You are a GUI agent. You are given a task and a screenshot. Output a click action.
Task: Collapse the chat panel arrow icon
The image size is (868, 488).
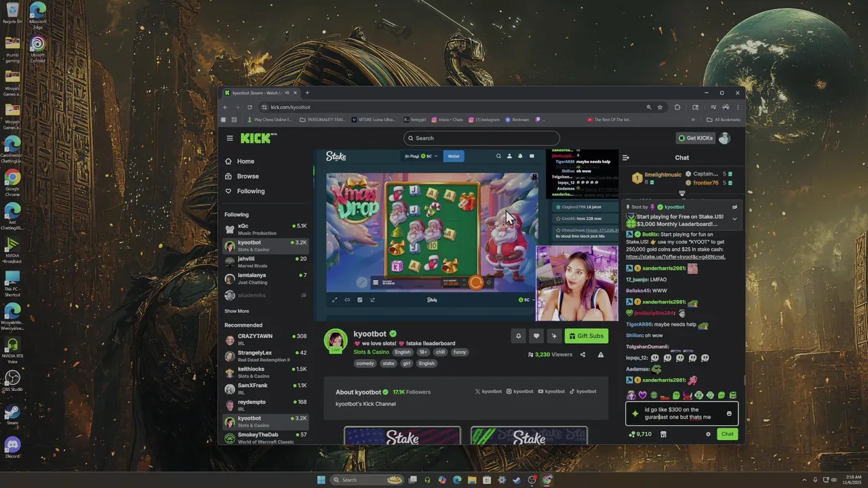click(x=626, y=158)
